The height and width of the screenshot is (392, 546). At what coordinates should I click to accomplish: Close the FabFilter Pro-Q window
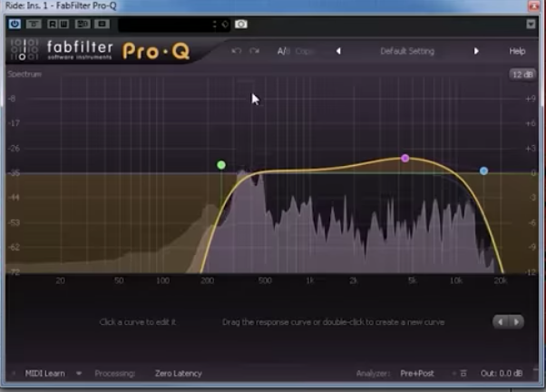[x=534, y=6]
